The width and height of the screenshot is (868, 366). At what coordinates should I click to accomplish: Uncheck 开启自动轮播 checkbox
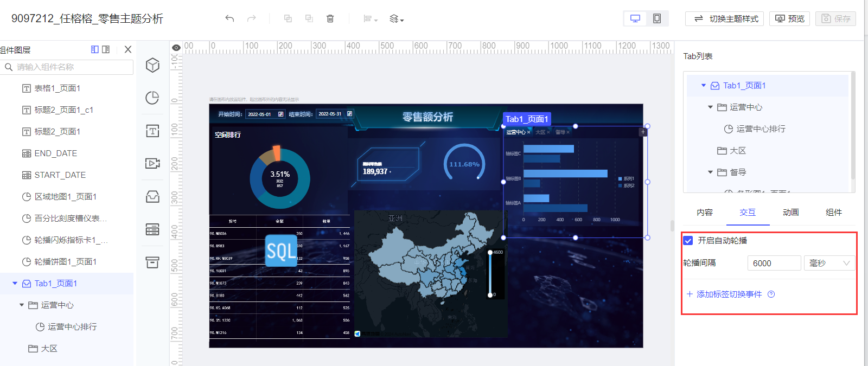(688, 241)
